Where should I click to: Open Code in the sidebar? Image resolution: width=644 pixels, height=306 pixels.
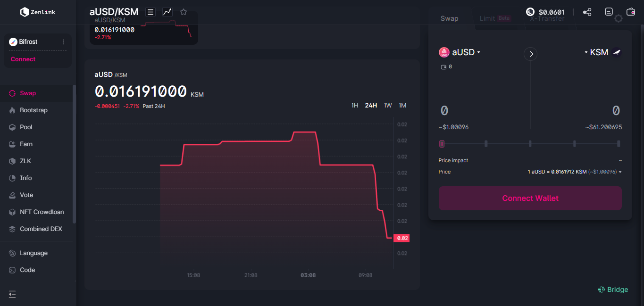pyautogui.click(x=37, y=270)
